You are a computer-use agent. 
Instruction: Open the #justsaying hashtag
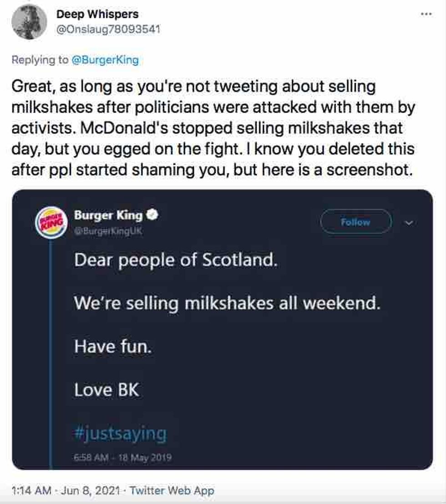120,433
